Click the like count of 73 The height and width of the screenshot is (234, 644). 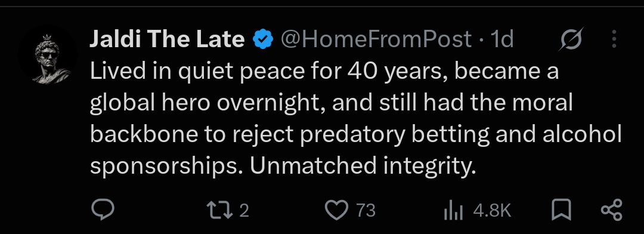(366, 211)
